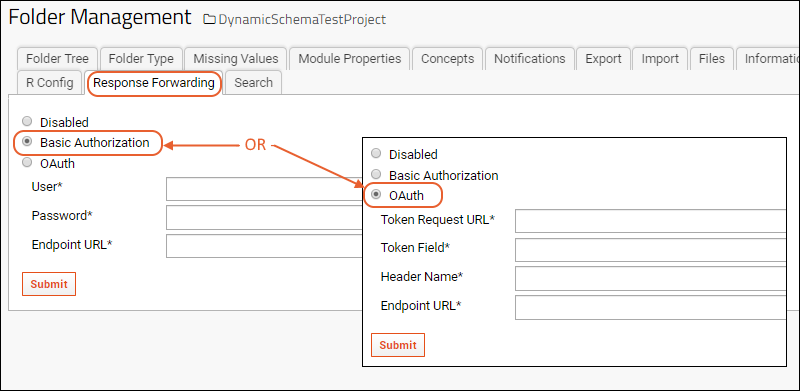Open the Folder Tree tab

pyautogui.click(x=57, y=59)
